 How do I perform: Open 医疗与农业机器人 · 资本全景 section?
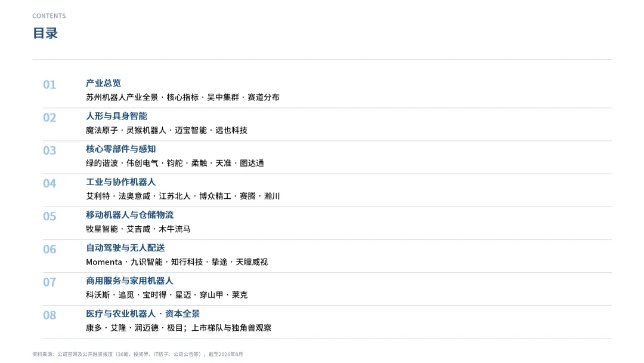pos(143,313)
